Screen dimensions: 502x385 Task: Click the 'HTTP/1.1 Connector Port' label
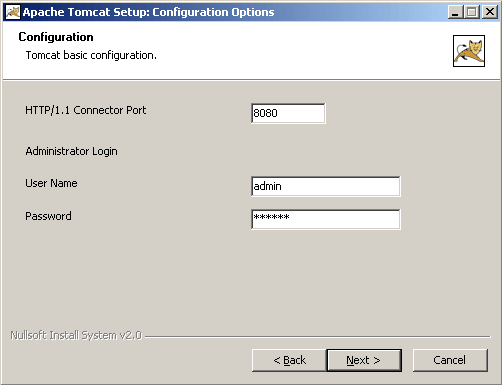pos(86,110)
